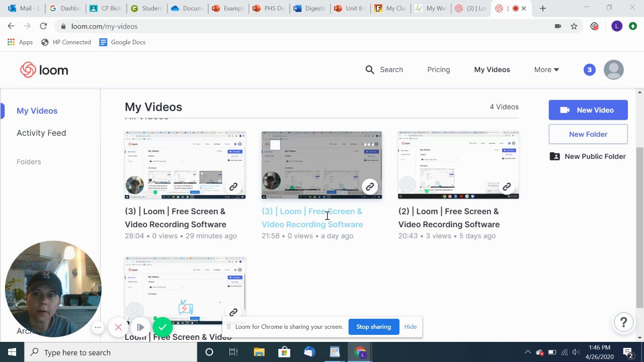
Task: Open Apps bookmark shortcut
Action: click(x=20, y=42)
